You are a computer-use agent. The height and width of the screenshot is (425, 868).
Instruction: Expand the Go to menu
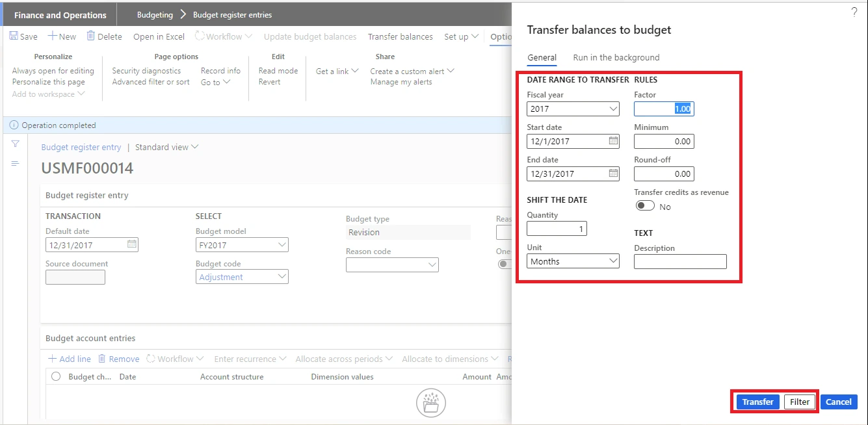coord(215,82)
